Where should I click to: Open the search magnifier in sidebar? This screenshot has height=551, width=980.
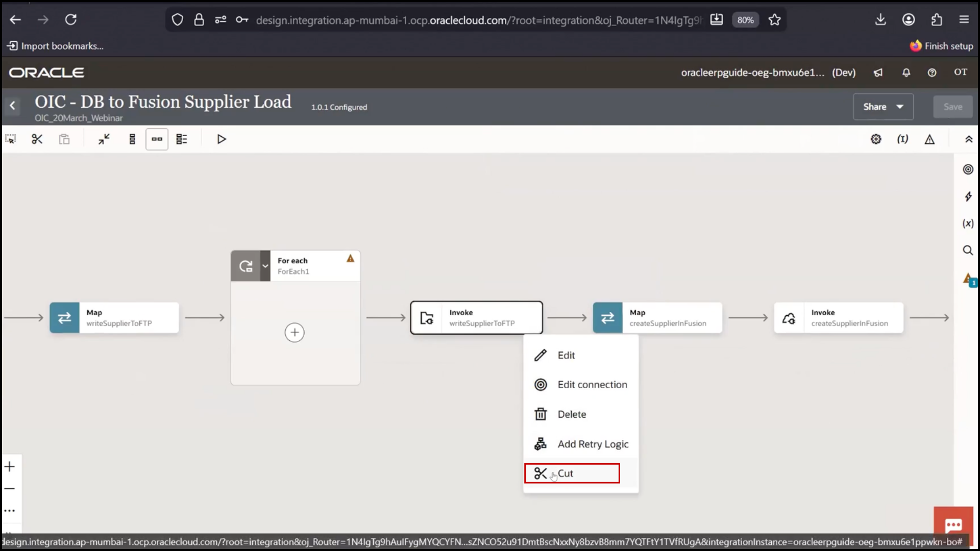tap(968, 250)
